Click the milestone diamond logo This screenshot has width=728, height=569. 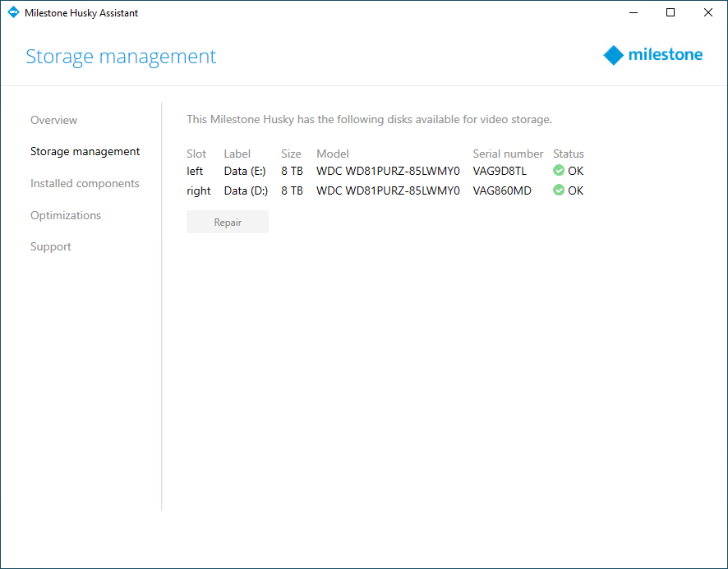[x=613, y=55]
